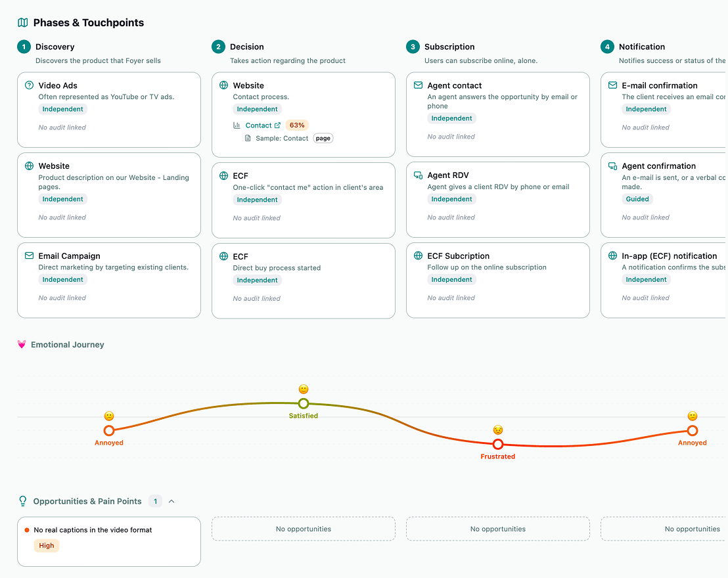Click the map icon beside Phases & Touchpoints
The width and height of the screenshot is (728, 578).
click(23, 22)
